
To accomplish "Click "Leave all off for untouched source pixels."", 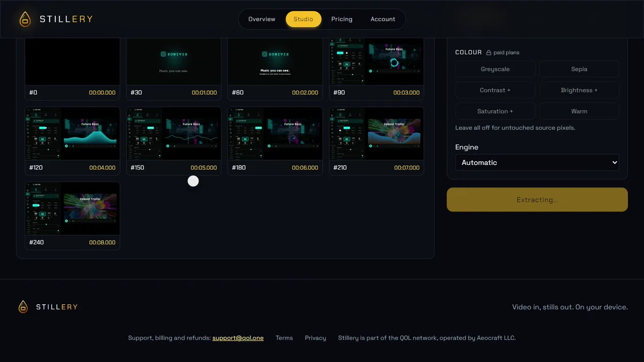I will pos(515,128).
